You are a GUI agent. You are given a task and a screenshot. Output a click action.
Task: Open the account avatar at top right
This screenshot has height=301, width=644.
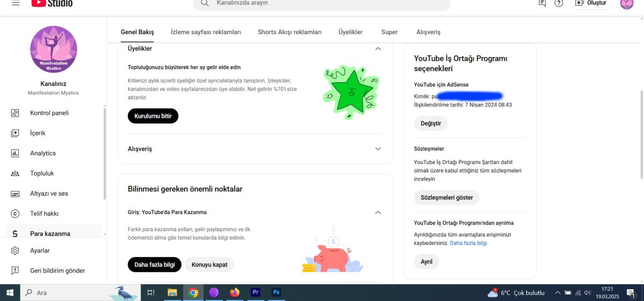627,3
